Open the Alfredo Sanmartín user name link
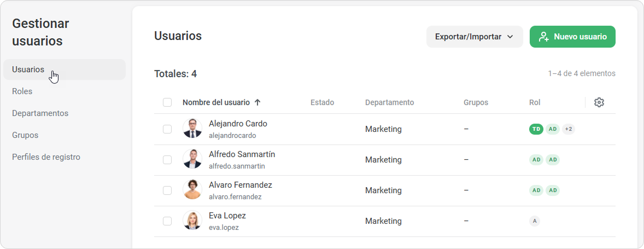Screen dimensions: 644x249 point(242,154)
